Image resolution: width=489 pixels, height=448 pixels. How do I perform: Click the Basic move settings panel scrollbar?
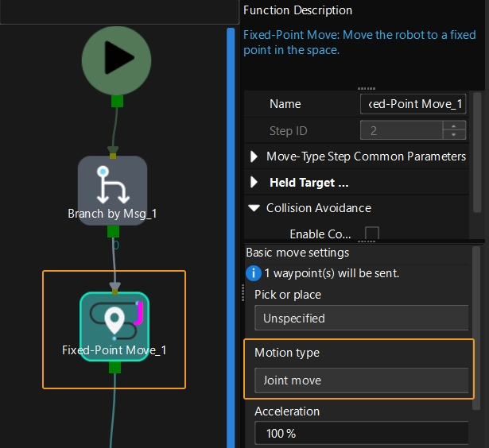click(476, 318)
